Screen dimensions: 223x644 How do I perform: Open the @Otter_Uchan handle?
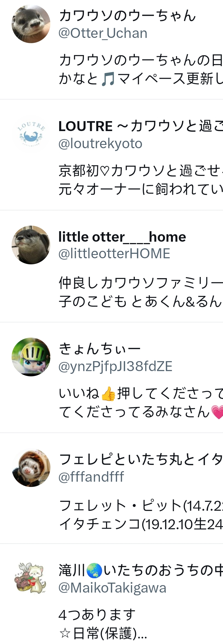[103, 33]
